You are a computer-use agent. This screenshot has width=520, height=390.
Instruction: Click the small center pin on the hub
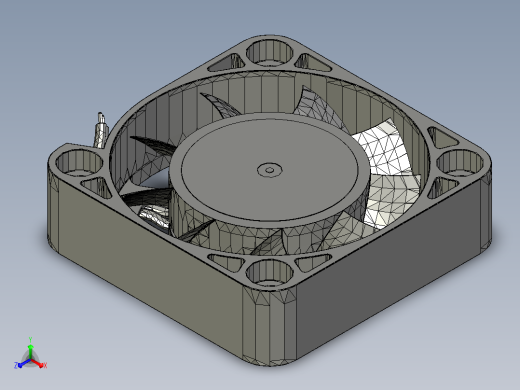point(270,170)
